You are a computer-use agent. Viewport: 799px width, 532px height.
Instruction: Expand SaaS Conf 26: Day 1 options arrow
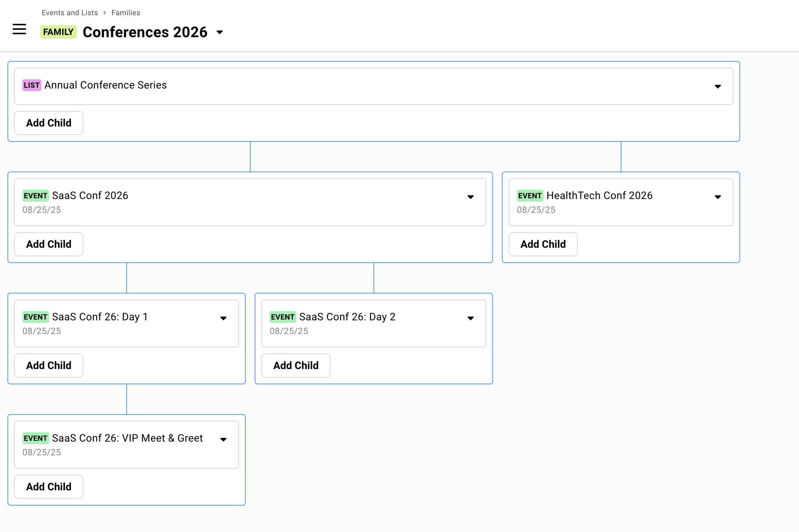(x=223, y=318)
